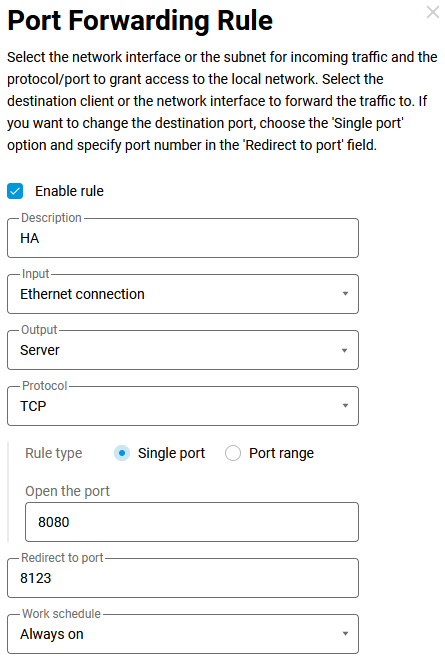Viewport: 445px width, 663px height.
Task: Click the Redirect to port field with 8123
Action: click(183, 578)
